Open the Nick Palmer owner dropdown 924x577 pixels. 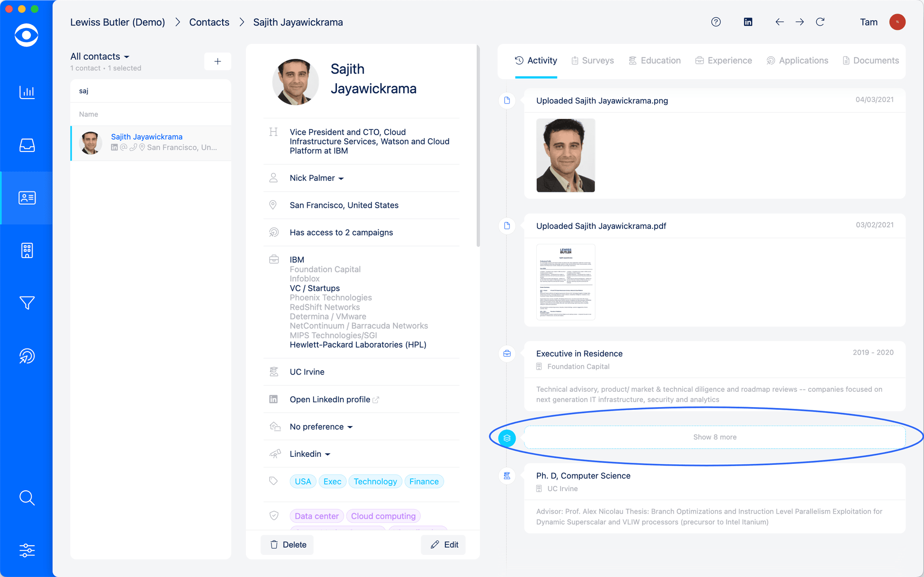point(316,178)
